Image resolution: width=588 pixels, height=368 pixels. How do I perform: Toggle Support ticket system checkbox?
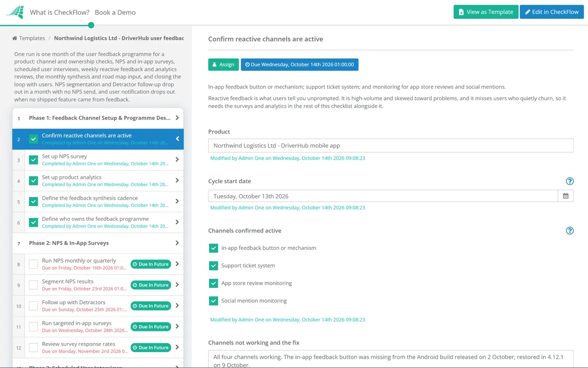coord(213,265)
